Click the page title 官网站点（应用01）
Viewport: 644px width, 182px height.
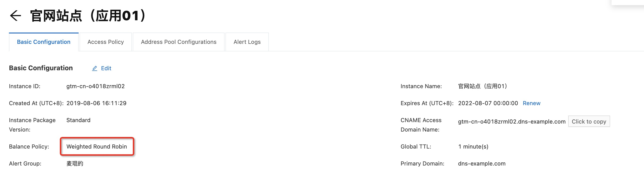point(88,16)
